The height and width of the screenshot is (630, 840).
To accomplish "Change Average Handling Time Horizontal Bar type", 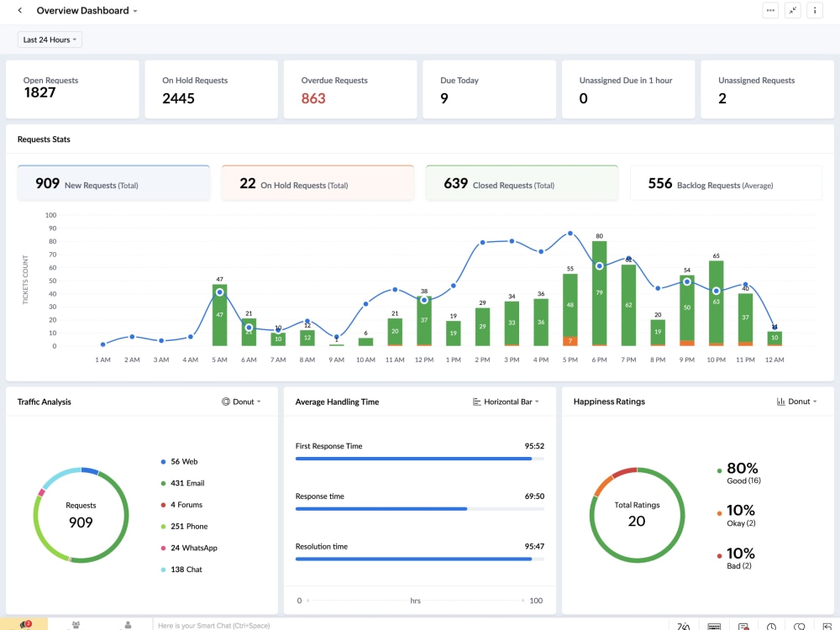I will (x=506, y=402).
